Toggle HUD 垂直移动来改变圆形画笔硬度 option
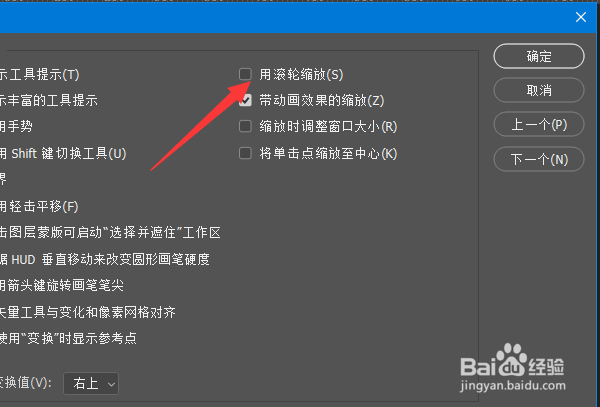This screenshot has width=600, height=407. pyautogui.click(x=105, y=259)
